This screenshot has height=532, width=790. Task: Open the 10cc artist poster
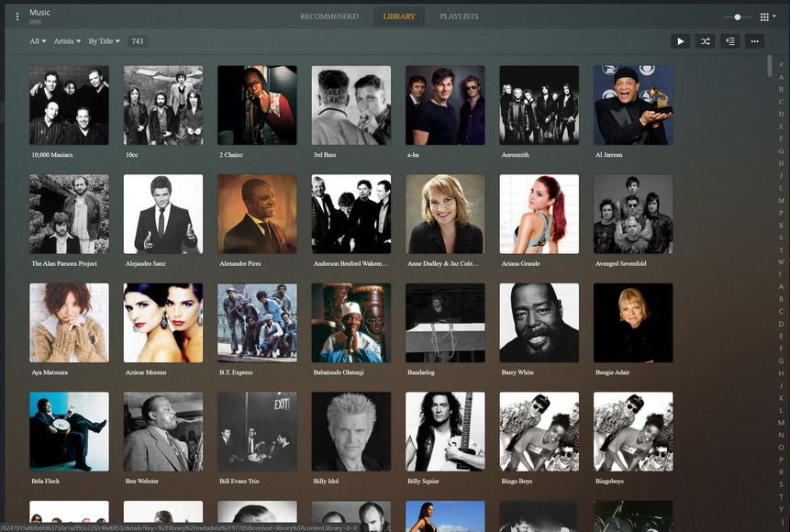[x=163, y=105]
